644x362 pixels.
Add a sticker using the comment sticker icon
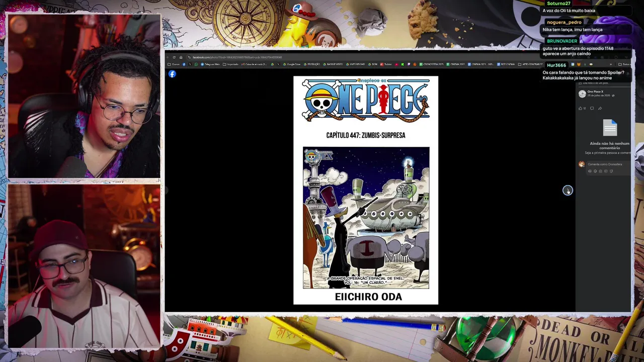[x=611, y=171]
